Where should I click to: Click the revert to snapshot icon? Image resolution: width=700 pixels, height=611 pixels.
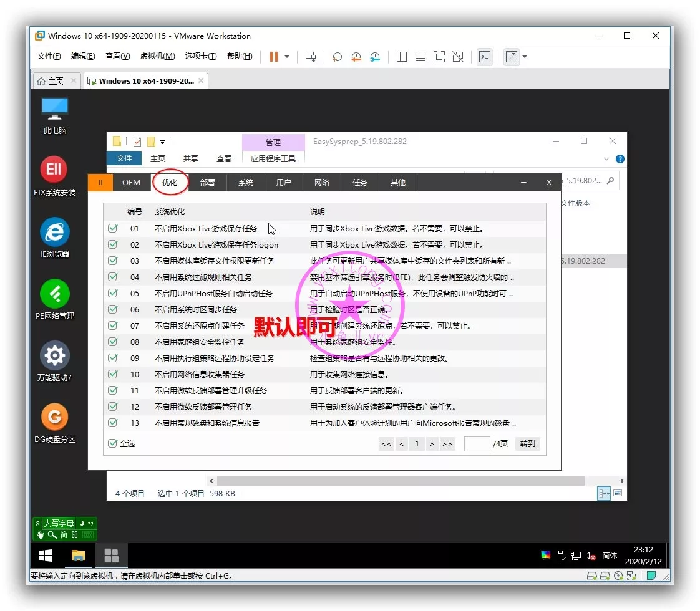click(x=356, y=57)
